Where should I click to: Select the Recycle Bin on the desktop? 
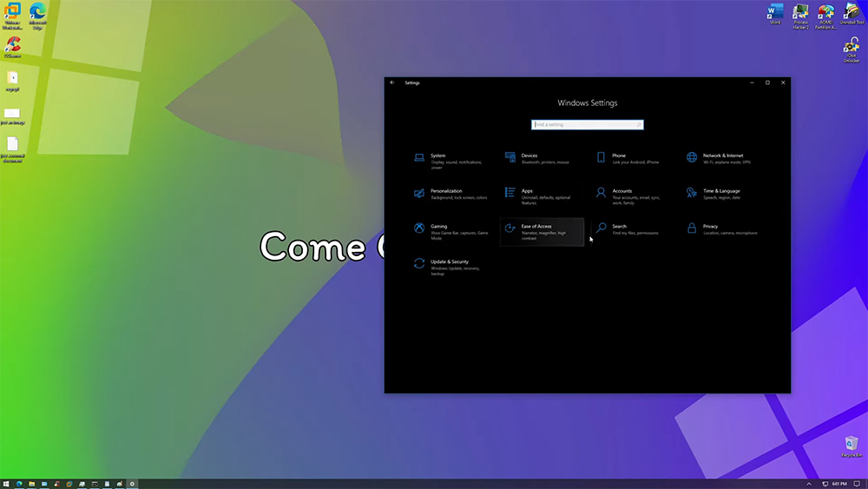pyautogui.click(x=852, y=446)
